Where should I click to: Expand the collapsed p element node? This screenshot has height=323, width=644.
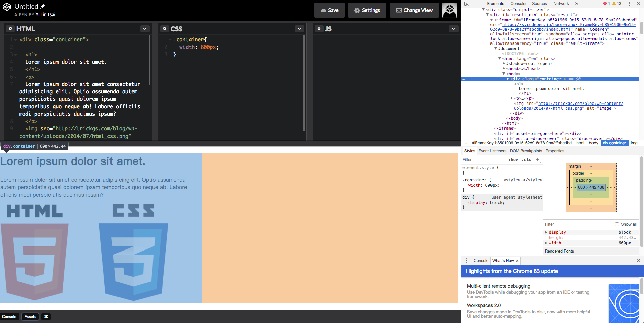(x=512, y=98)
